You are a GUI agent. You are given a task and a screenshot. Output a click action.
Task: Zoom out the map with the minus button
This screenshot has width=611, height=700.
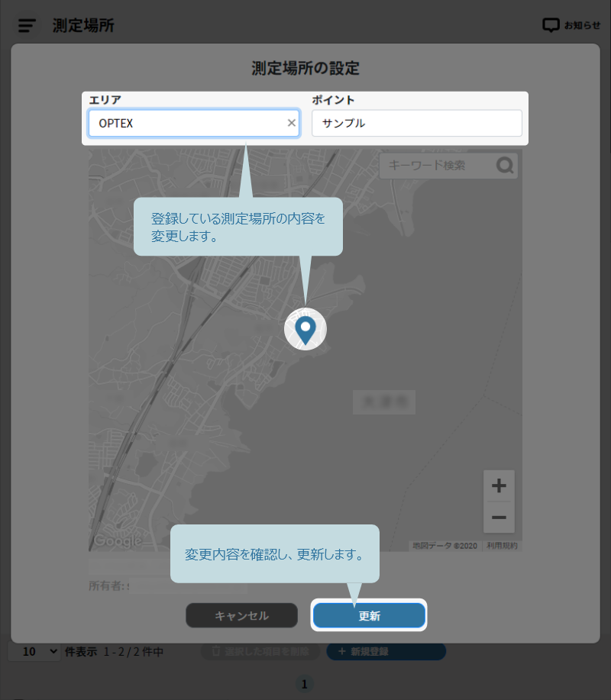[x=499, y=518]
